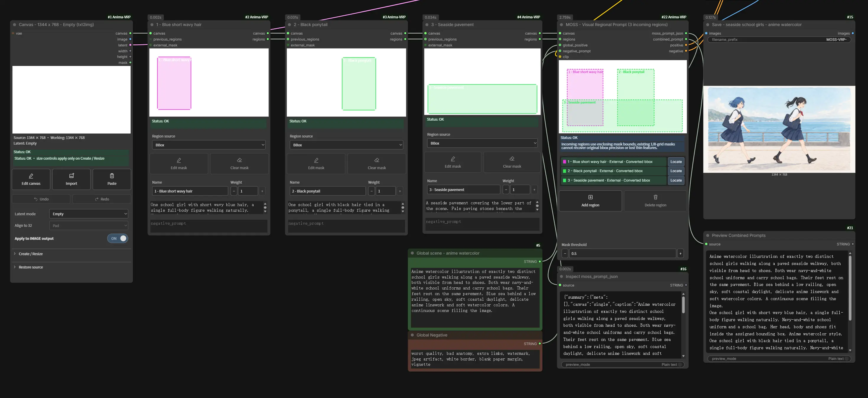Click the Import image button
The width and height of the screenshot is (868, 398).
point(71,179)
